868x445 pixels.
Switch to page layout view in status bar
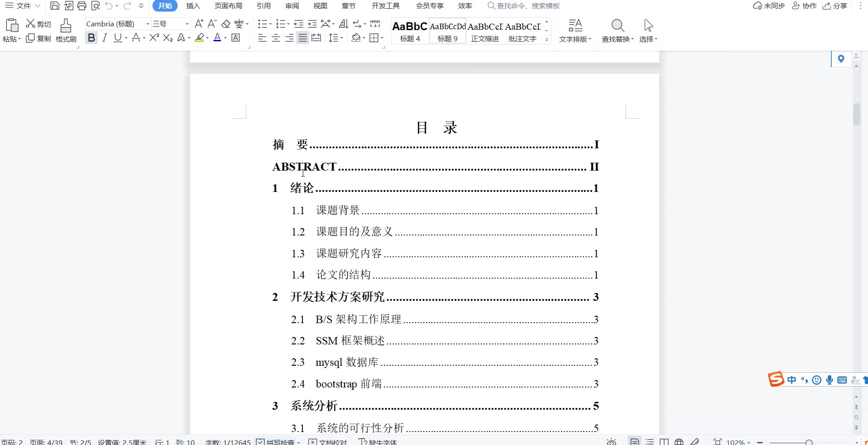point(634,442)
